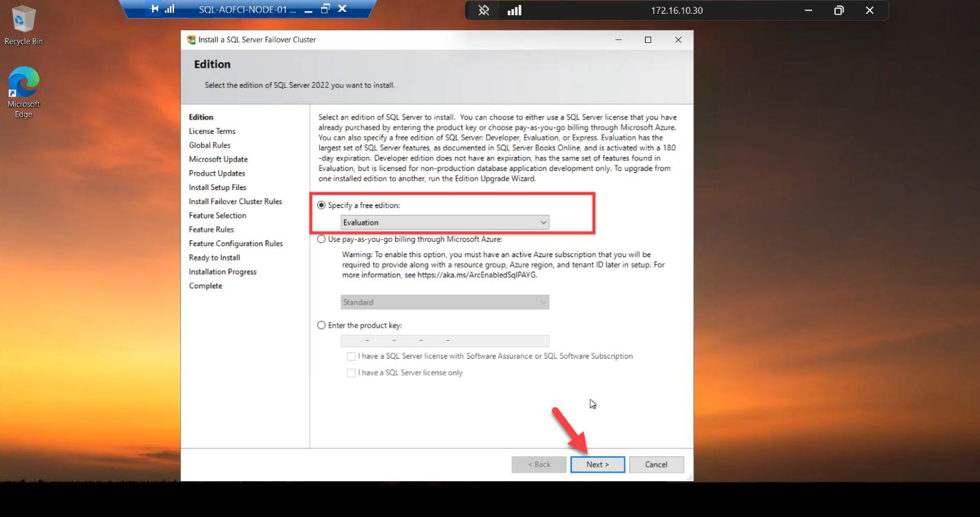Click signal strength icon on 172.16.10.30 bar
Screen dimensions: 980x517
[515, 10]
